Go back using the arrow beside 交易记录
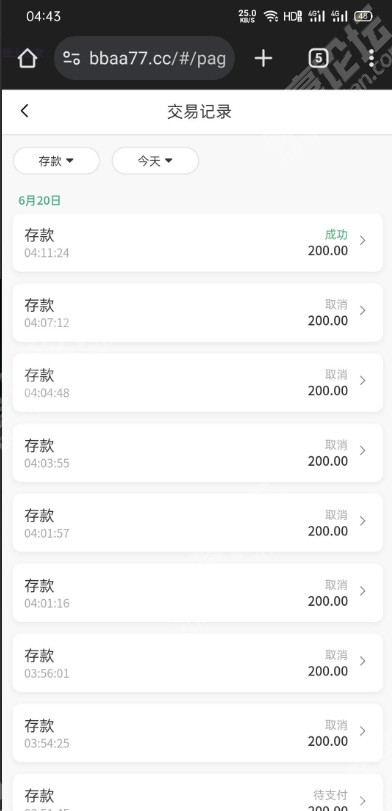Image resolution: width=392 pixels, height=811 pixels. click(x=24, y=111)
